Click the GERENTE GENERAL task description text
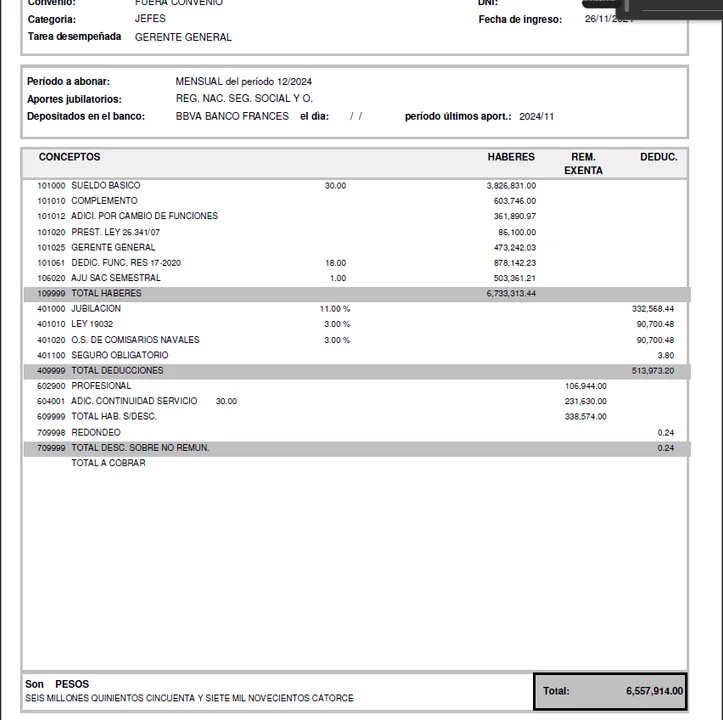Viewport: 723px width, 720px height. (x=183, y=37)
